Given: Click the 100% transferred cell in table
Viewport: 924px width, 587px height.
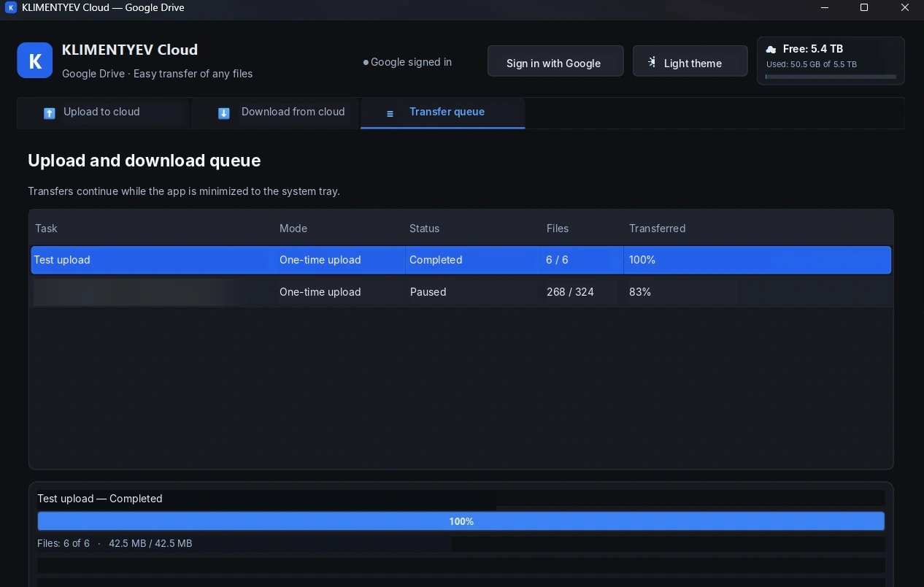Looking at the screenshot, I should [x=642, y=260].
